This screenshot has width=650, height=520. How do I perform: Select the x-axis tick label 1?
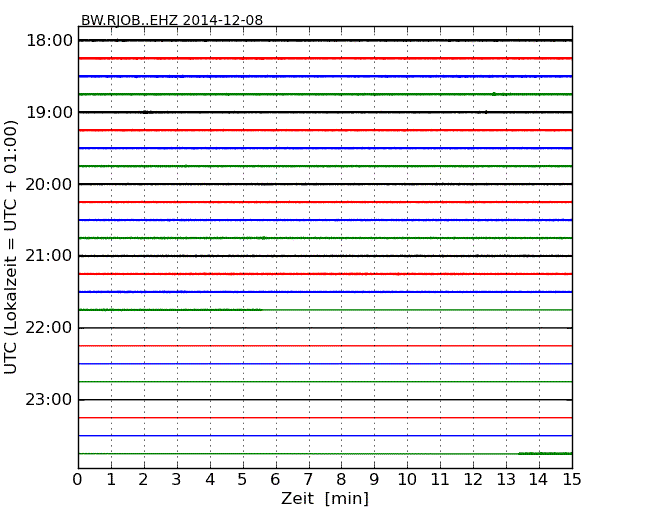(111, 479)
